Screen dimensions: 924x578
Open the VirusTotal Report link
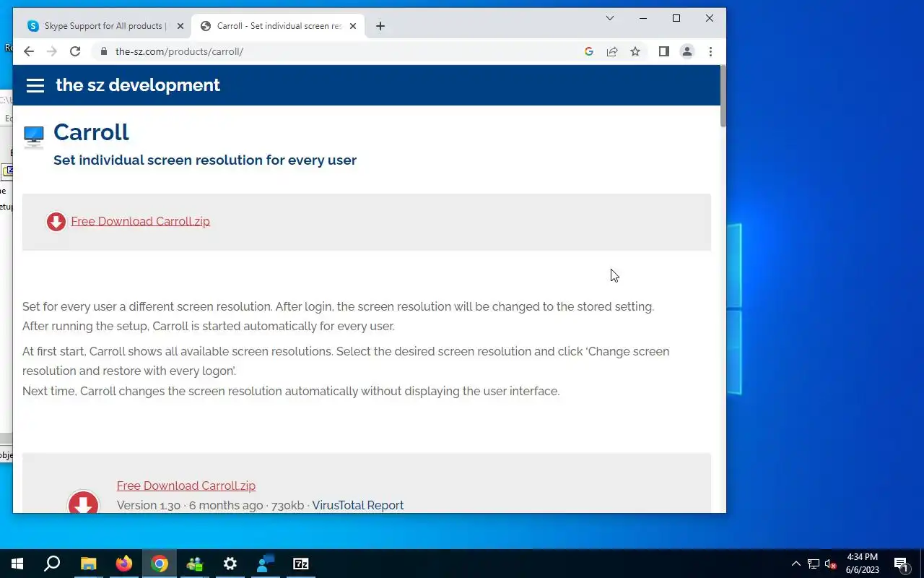[358, 505]
